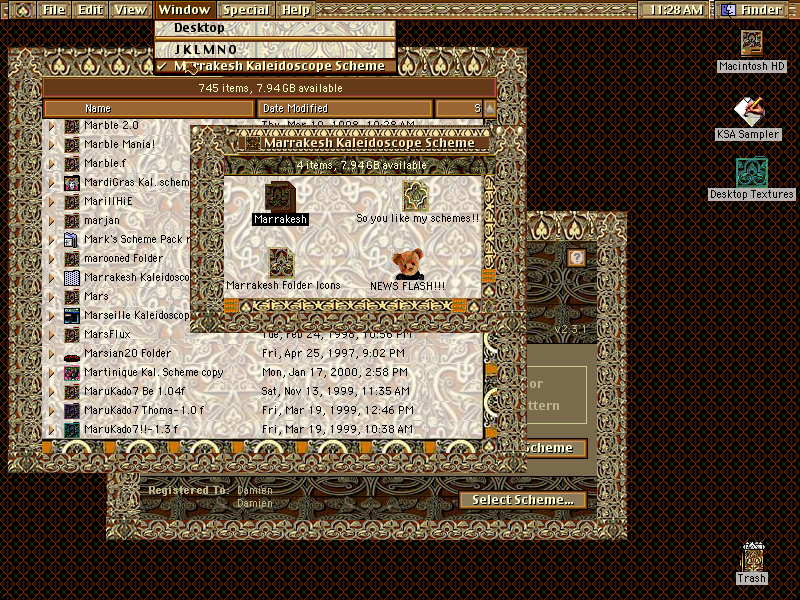800x600 pixels.
Task: Choose JKLMNO from the Window menu
Action: (275, 49)
